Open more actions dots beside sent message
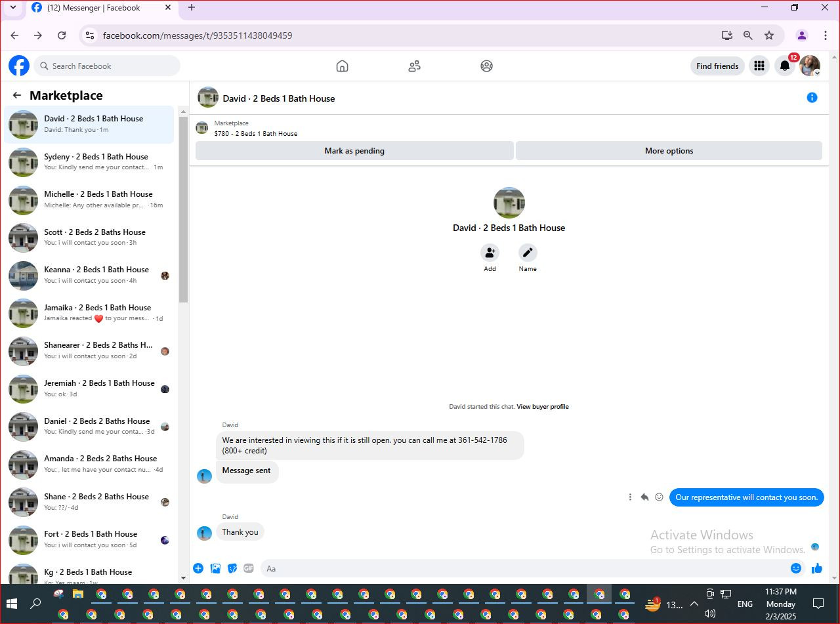Screen dimensions: 840x624 point(630,497)
